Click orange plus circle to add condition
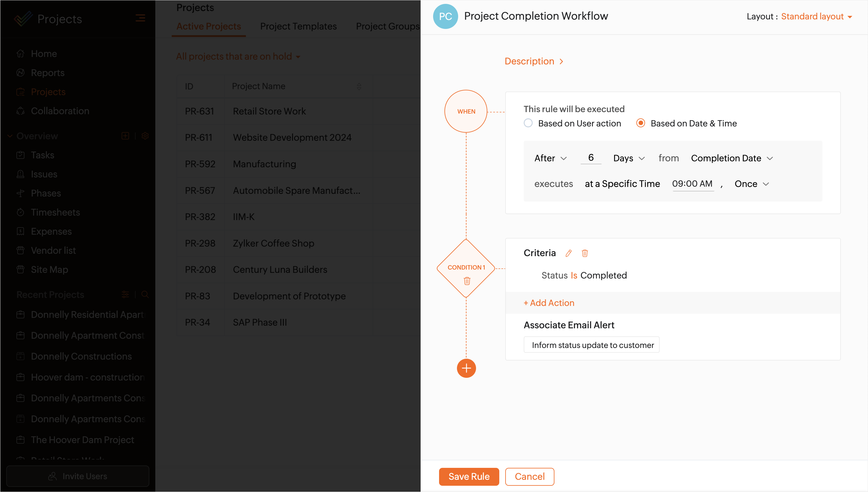Screen dimensions: 868x492 (x=466, y=368)
